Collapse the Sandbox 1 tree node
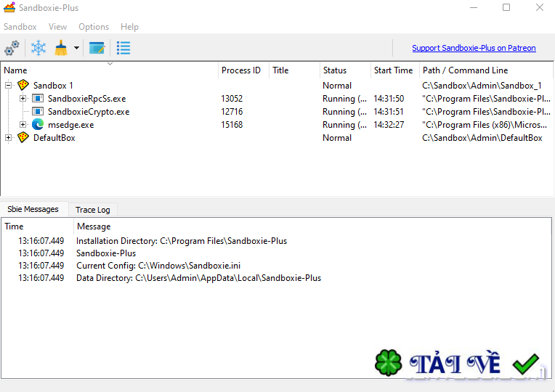Screen dimensions: 555x392 coord(8,85)
